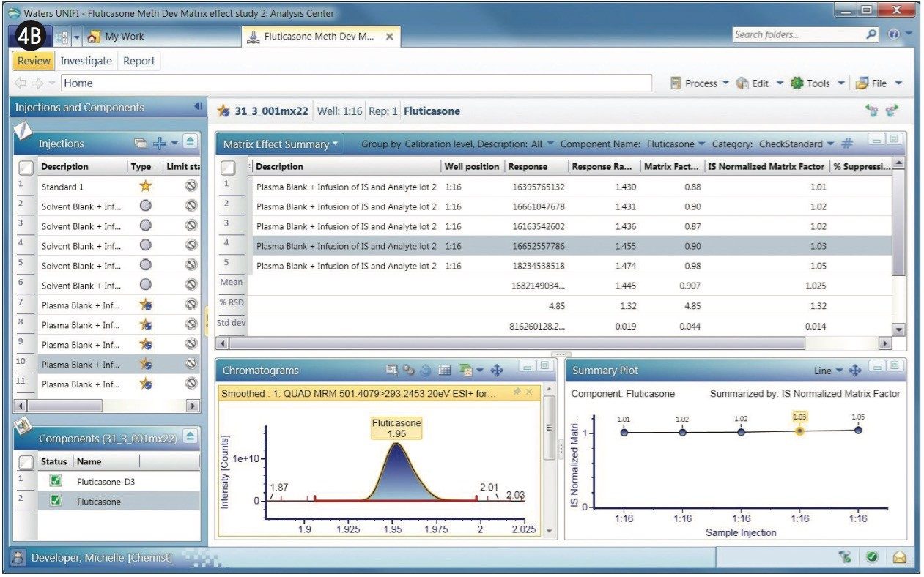Go forward using the right arrow
This screenshot has width=924, height=577.
coord(37,83)
